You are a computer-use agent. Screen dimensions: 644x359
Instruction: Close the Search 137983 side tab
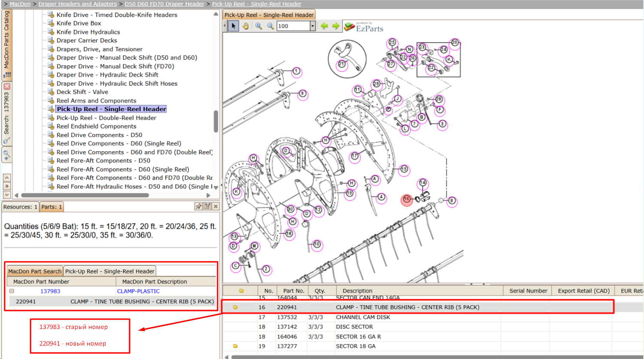click(x=7, y=86)
